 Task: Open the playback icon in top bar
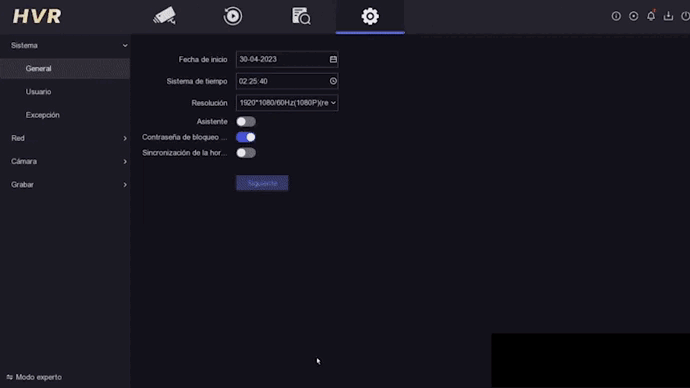pyautogui.click(x=232, y=16)
